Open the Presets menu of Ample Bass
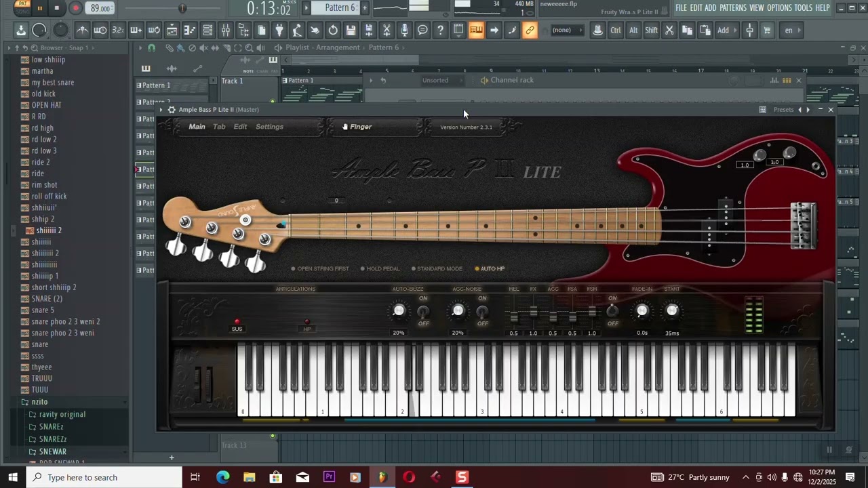 (x=783, y=110)
